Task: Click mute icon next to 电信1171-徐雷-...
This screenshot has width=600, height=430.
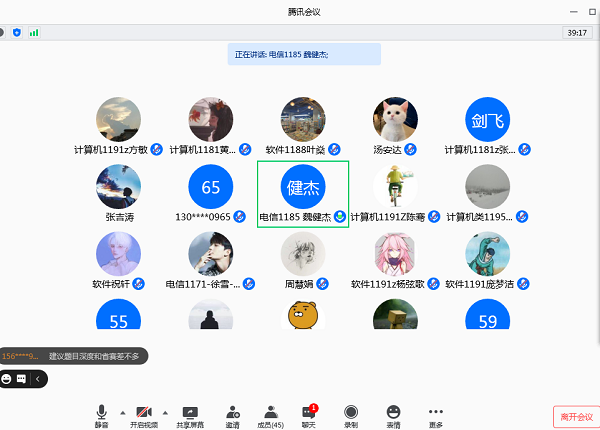Action: [x=249, y=284]
